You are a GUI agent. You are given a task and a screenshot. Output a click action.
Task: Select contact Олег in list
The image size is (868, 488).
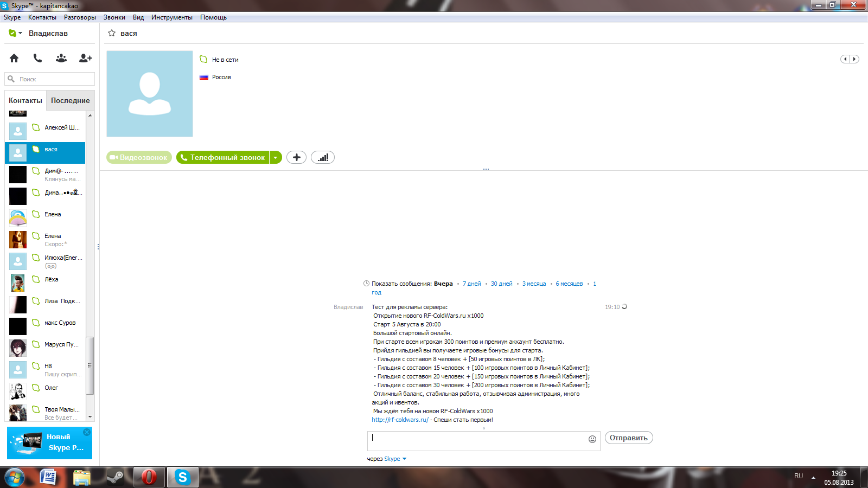[x=45, y=391]
